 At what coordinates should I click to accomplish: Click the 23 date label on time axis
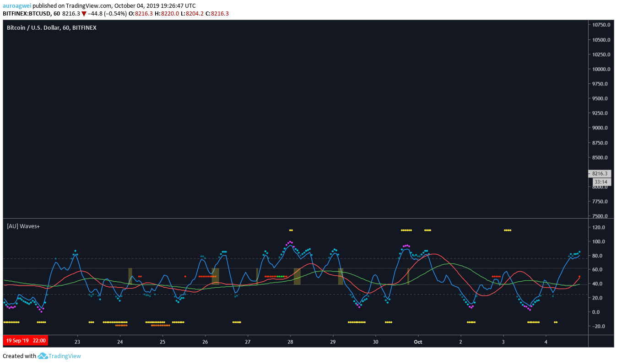(77, 341)
